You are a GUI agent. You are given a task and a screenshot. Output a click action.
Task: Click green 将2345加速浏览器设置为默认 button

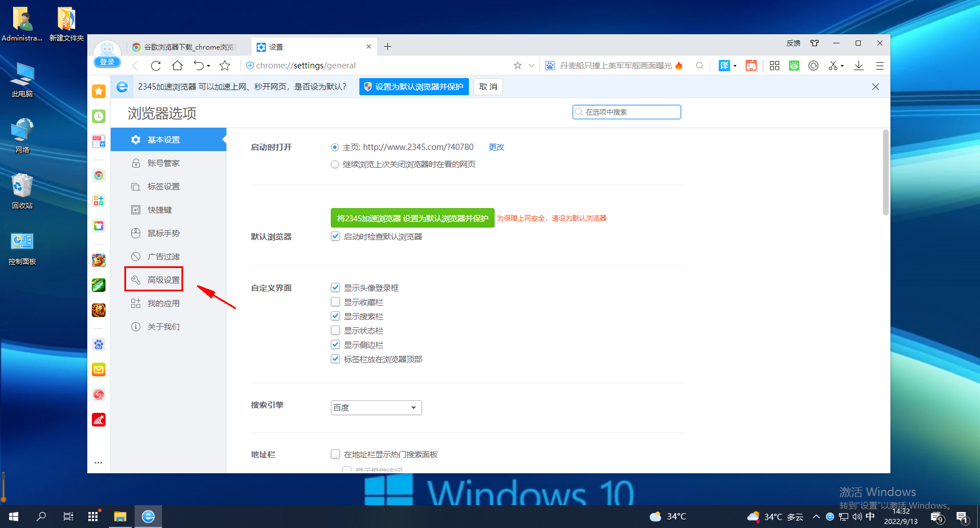[412, 218]
